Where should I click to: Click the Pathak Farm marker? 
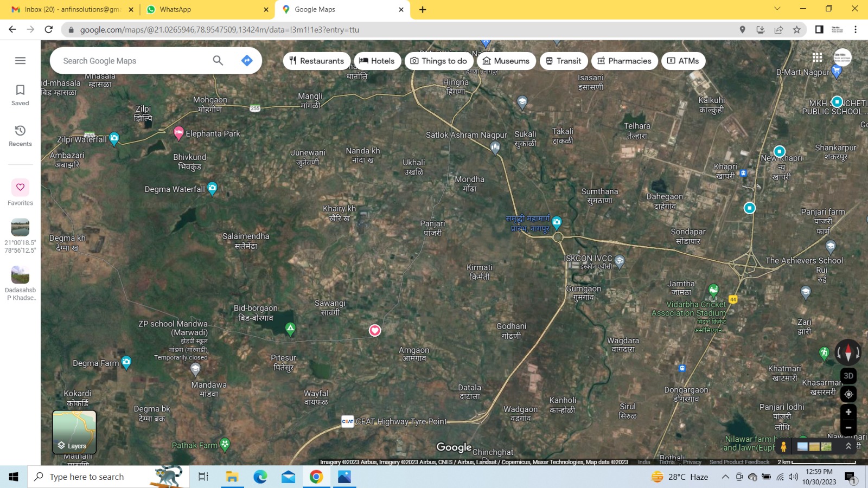pyautogui.click(x=225, y=445)
